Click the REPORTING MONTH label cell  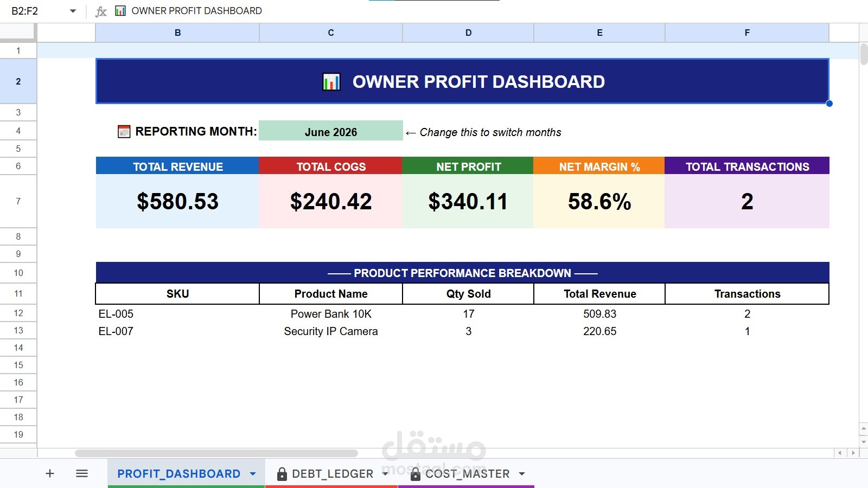coord(196,131)
